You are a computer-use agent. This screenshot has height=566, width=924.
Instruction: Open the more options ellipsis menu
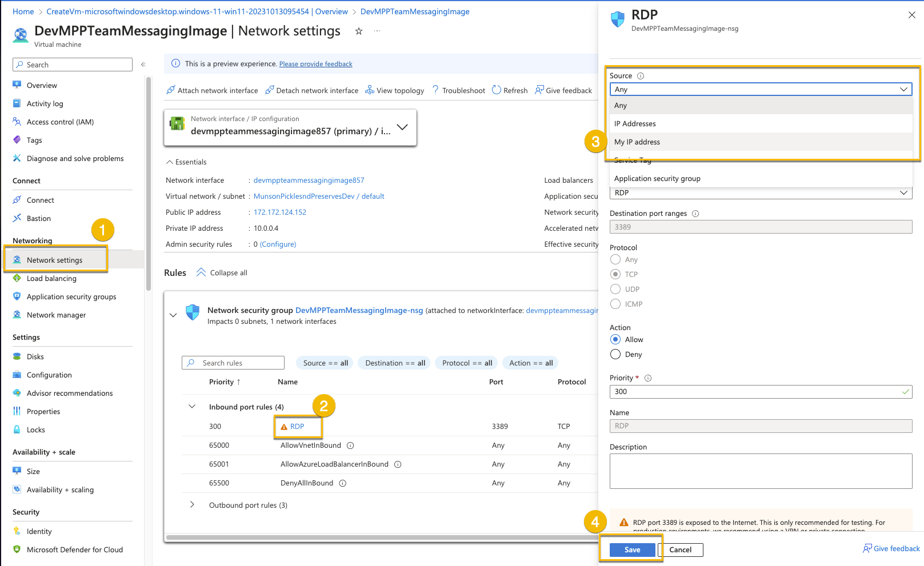pyautogui.click(x=377, y=31)
